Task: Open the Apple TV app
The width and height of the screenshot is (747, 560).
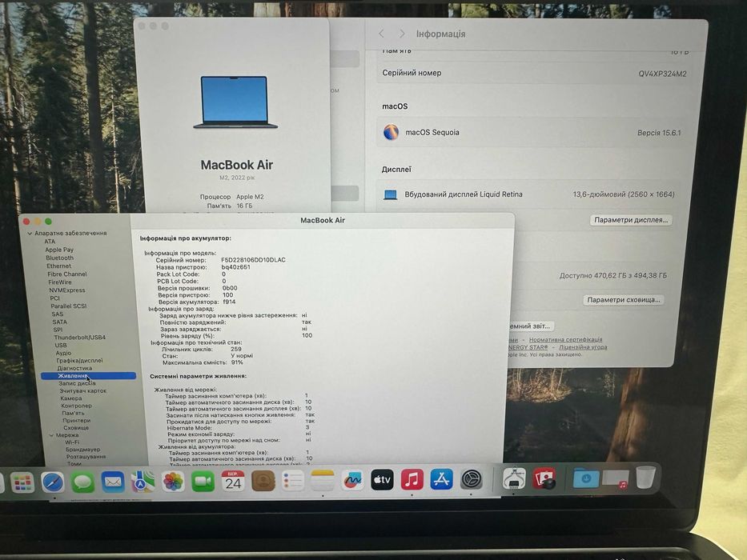Action: point(382,479)
